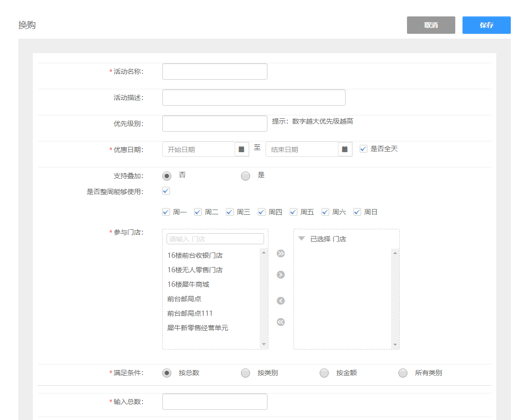The image size is (519, 420).
Task: Select 否 for 支持叠加
Action: (x=167, y=176)
